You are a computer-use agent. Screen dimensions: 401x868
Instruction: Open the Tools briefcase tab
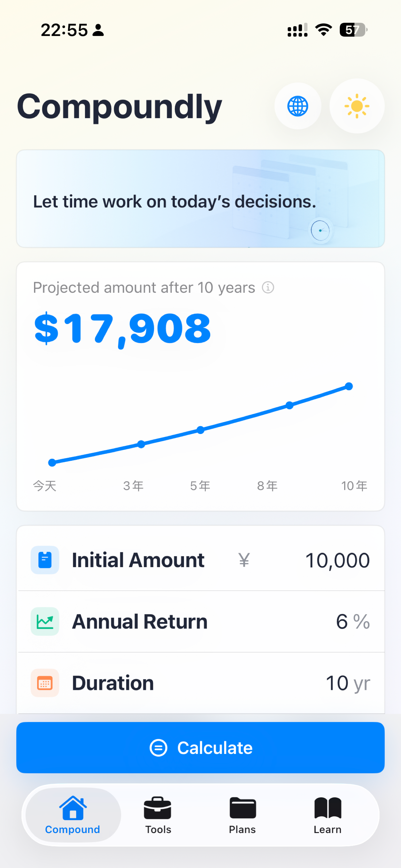coord(158,816)
